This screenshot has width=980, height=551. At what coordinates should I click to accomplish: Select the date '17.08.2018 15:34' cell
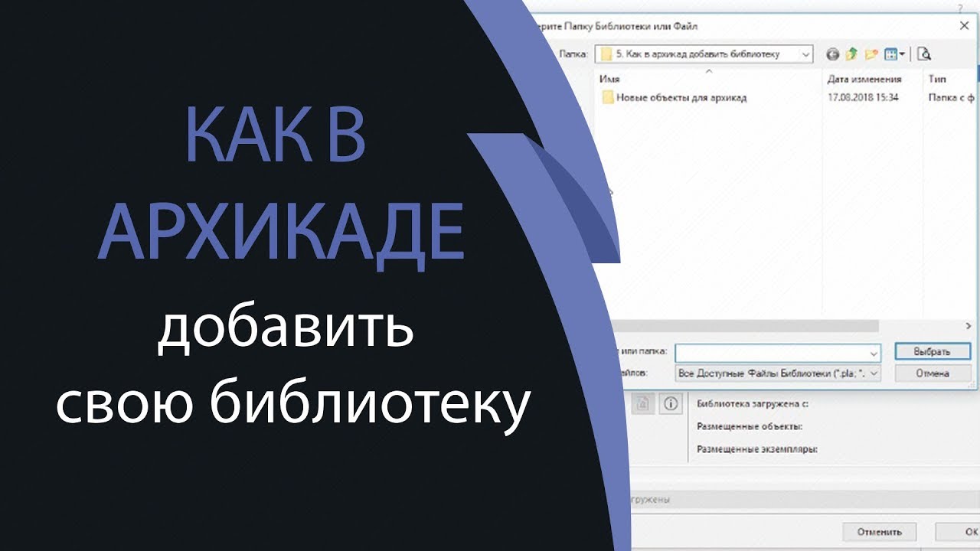coord(863,97)
